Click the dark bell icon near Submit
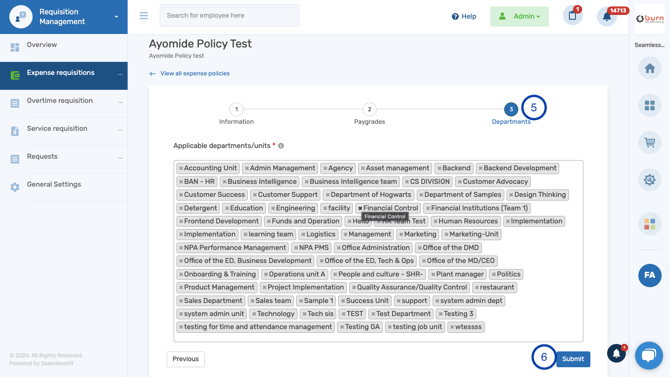 click(x=616, y=353)
